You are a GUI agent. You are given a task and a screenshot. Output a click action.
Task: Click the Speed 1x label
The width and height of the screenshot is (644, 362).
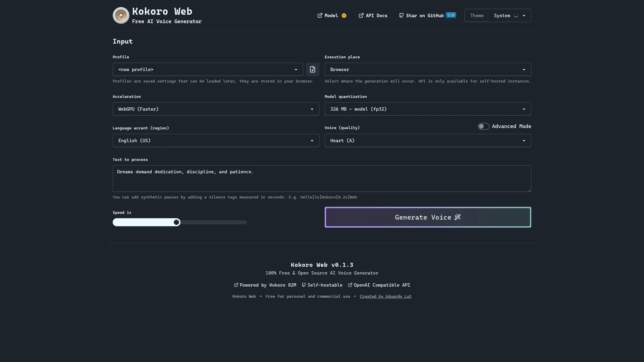122,213
